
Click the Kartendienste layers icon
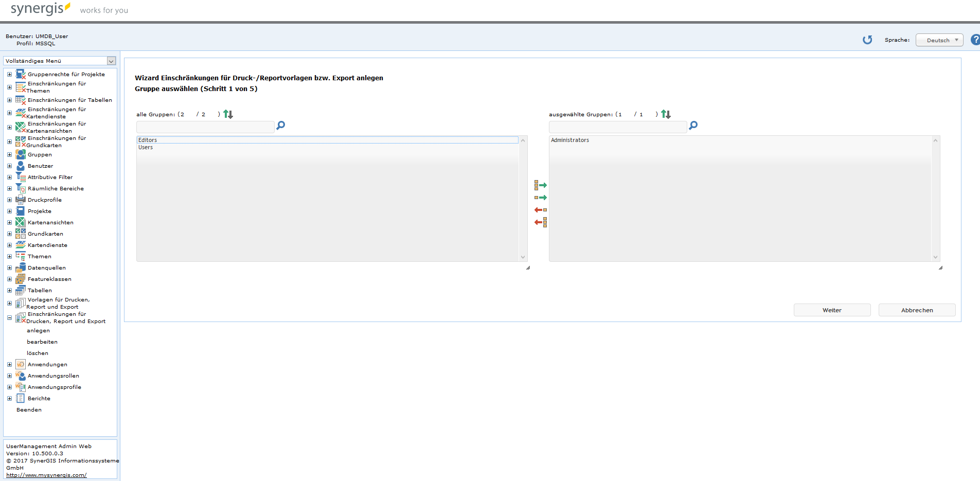pos(21,245)
